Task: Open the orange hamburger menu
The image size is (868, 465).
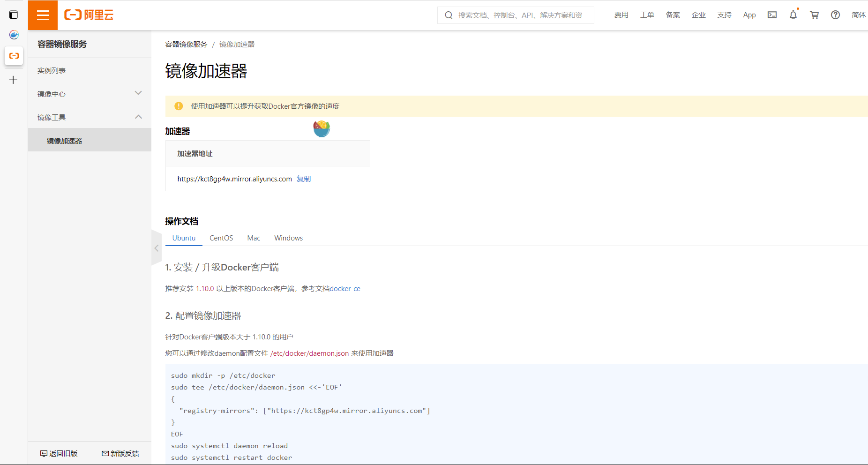Action: [x=43, y=15]
